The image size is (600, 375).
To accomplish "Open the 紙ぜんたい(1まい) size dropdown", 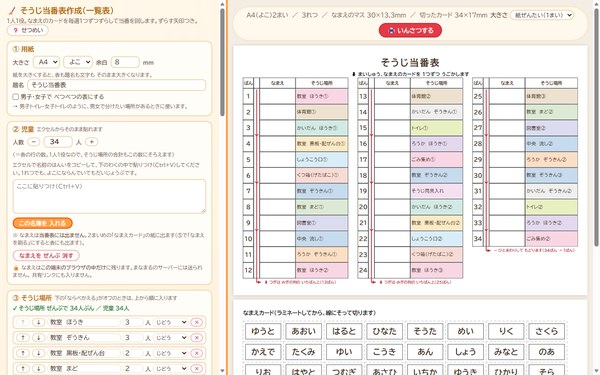I will 542,15.
